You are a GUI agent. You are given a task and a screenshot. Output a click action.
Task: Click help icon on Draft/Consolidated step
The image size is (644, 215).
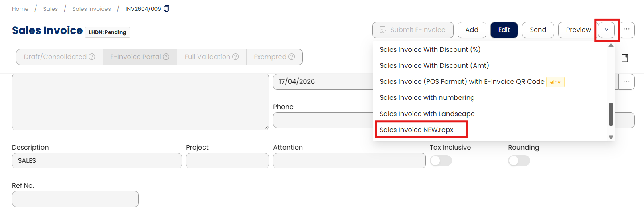(x=92, y=57)
